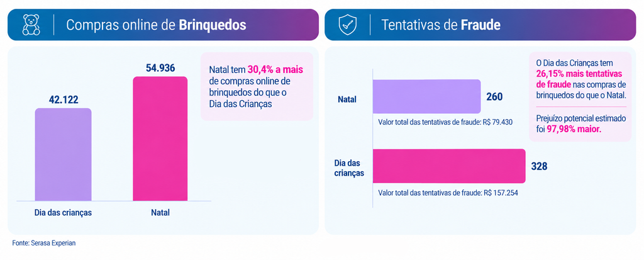Select the Tentativas de Fraude header
The height and width of the screenshot is (260, 644).
480,25
